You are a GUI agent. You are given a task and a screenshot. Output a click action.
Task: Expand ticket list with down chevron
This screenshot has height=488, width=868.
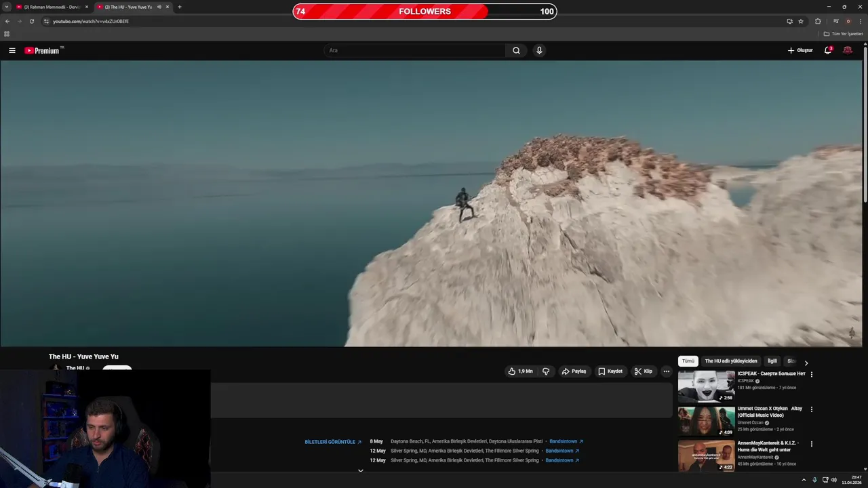click(361, 470)
